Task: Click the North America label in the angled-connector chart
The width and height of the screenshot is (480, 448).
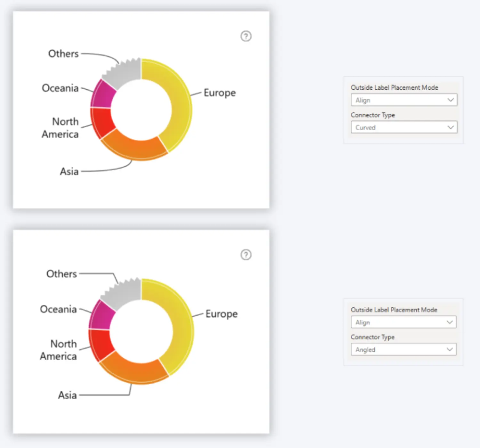Action: [x=59, y=350]
